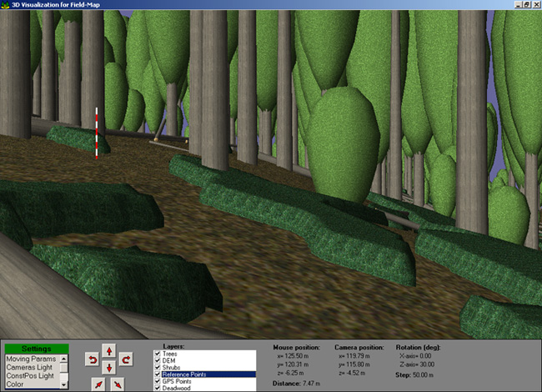Screen dimensions: 542x392
Task: Disable the DEM layer checkbox
Action: pos(158,361)
